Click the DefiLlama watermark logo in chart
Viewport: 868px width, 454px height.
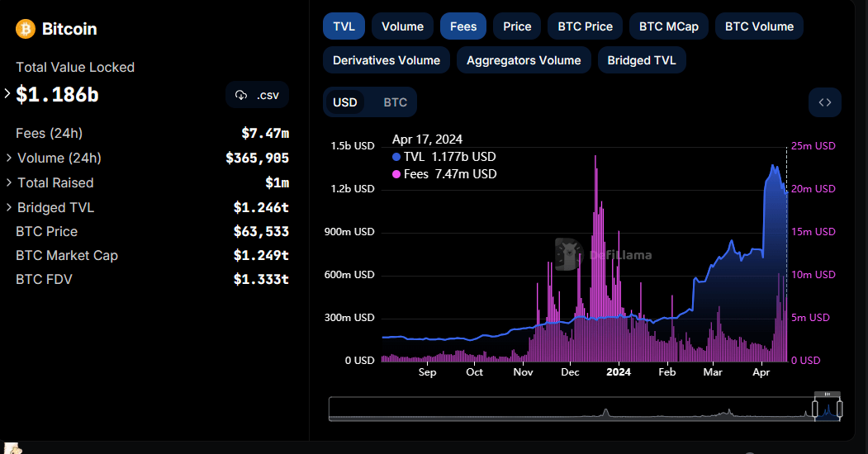(x=570, y=254)
